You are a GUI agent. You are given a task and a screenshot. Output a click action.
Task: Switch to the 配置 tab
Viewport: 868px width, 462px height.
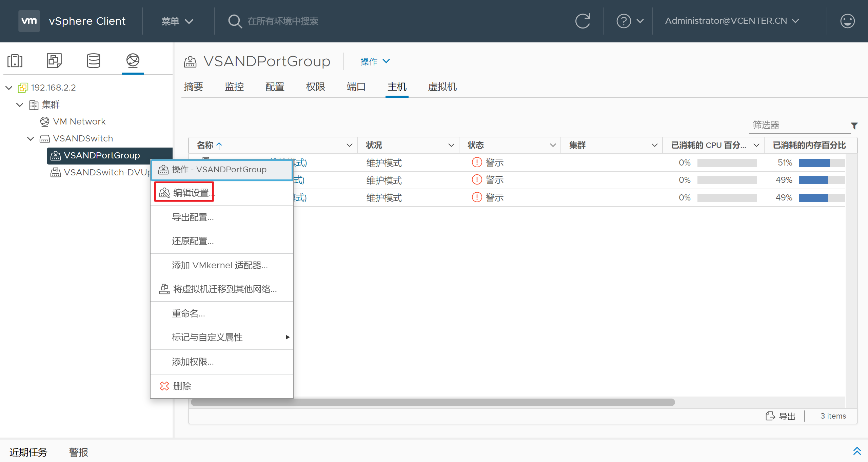point(275,87)
